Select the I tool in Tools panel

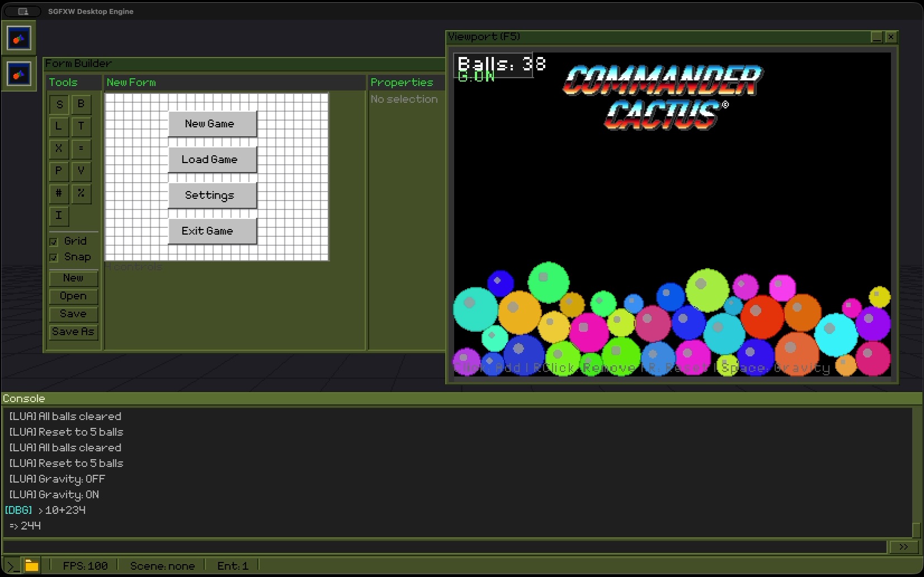[x=59, y=216]
